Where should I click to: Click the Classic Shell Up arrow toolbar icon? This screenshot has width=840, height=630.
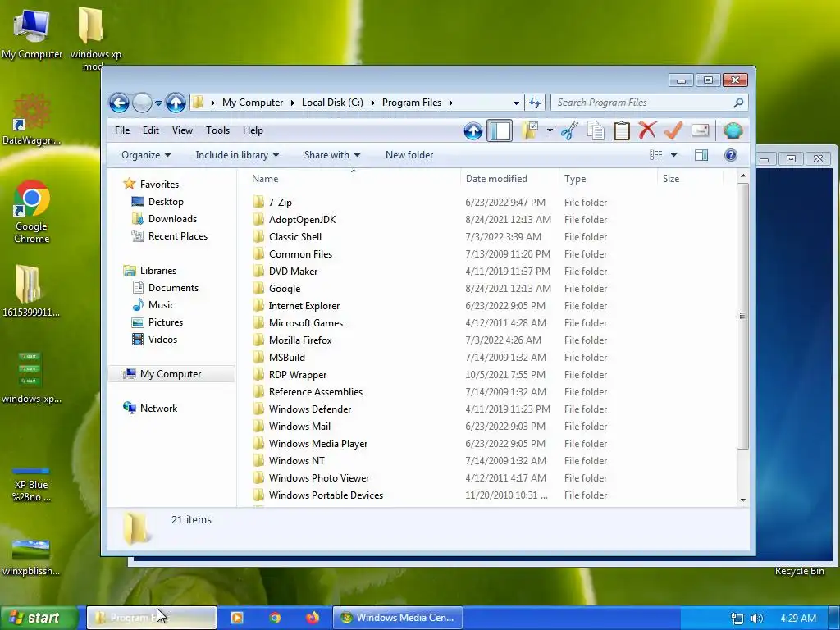473,130
